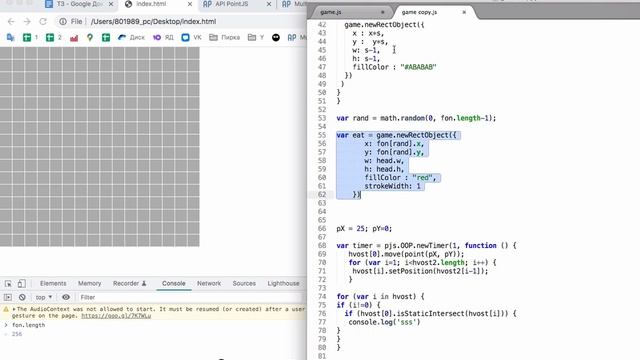Image resolution: width=640 pixels, height=360 pixels.
Task: Switch to the game.js editor tab
Action: point(350,12)
